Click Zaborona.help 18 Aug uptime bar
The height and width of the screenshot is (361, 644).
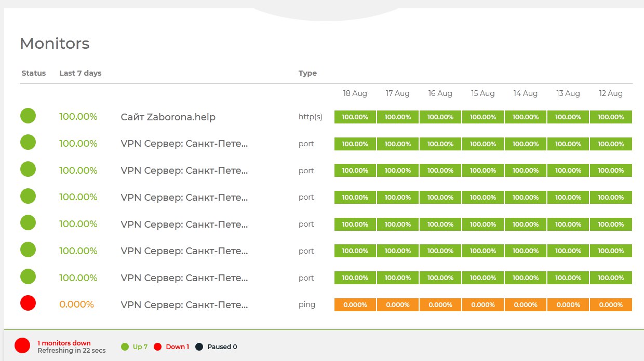pyautogui.click(x=355, y=117)
